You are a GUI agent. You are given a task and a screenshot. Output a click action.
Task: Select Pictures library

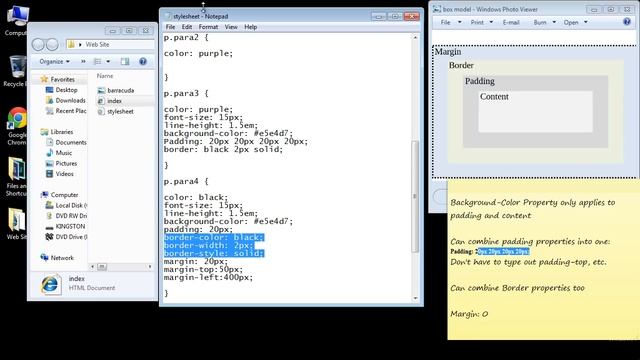click(x=66, y=163)
